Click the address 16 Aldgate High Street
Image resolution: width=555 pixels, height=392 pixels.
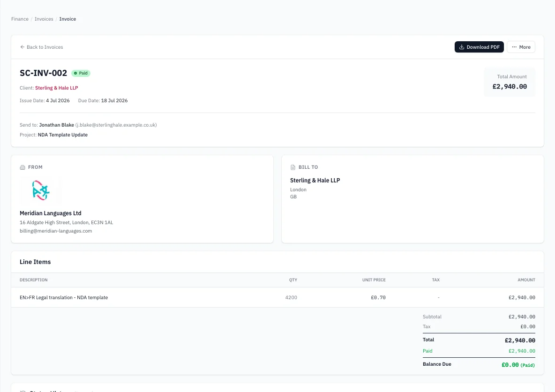pos(67,222)
